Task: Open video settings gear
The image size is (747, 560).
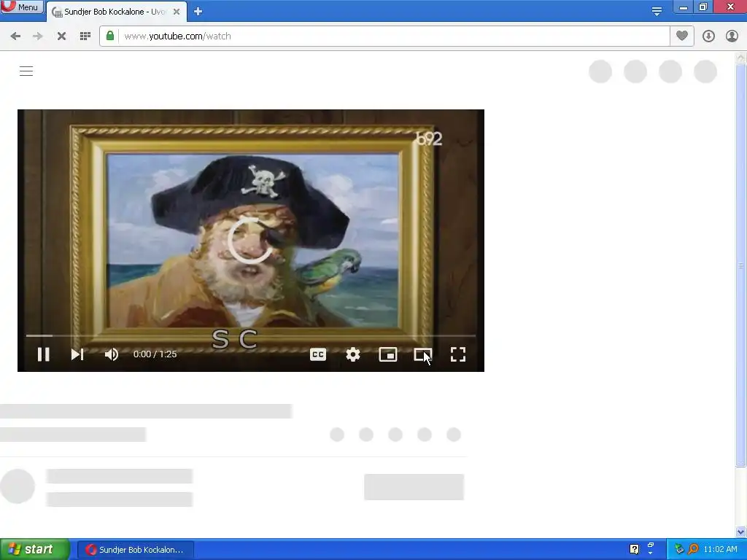Action: coord(353,354)
